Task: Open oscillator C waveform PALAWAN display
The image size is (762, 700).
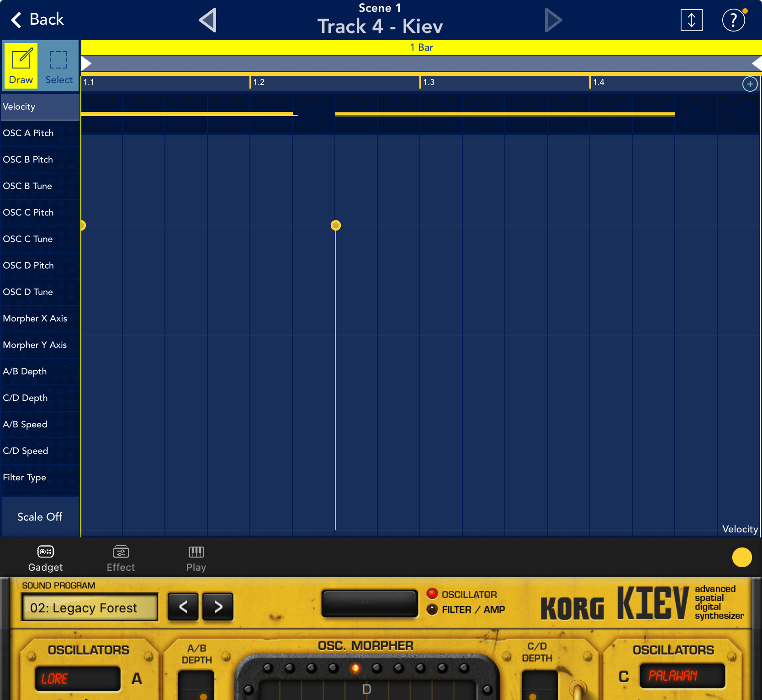Action: click(682, 676)
